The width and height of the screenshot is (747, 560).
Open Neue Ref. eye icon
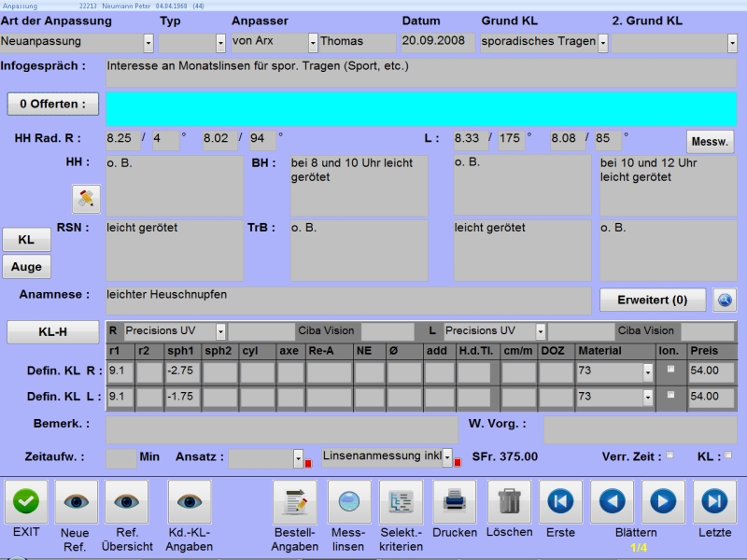click(x=77, y=501)
